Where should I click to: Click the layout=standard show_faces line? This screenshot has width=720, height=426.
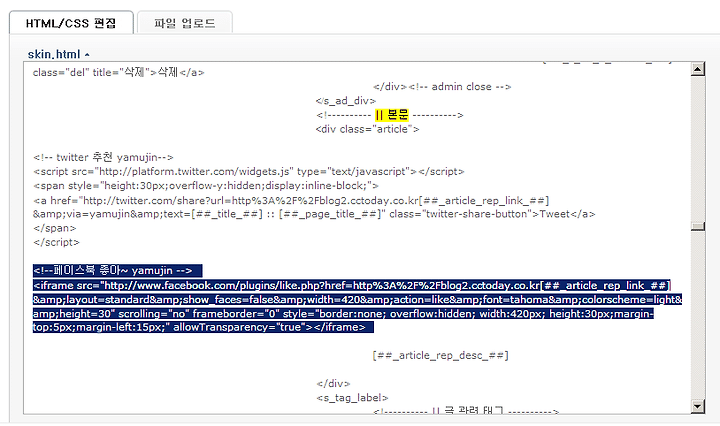click(357, 300)
